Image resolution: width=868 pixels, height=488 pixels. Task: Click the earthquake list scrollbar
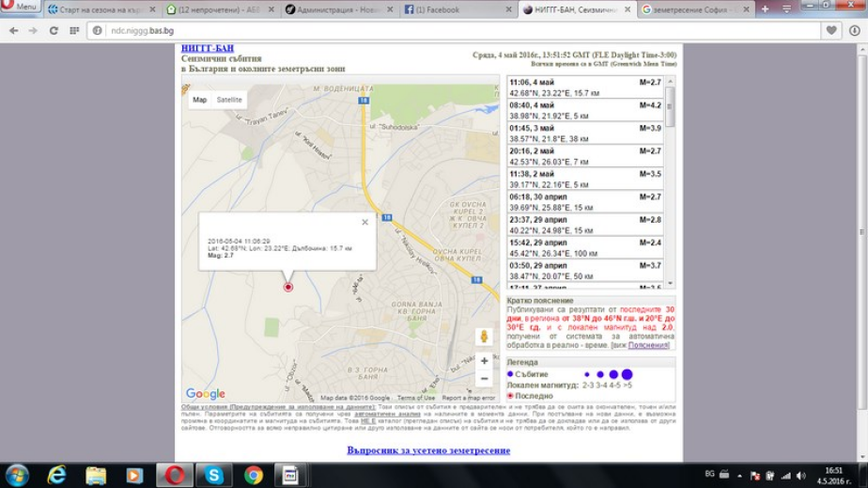point(671,179)
